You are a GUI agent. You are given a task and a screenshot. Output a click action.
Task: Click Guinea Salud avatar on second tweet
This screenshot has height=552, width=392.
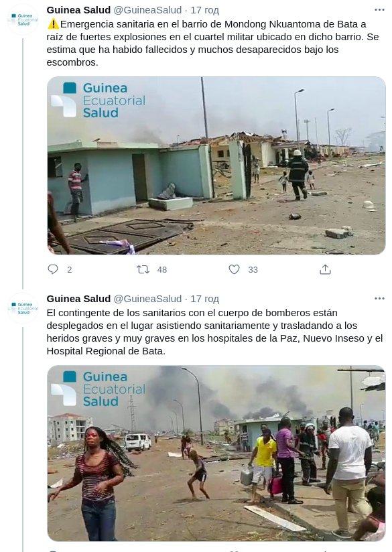tap(23, 308)
